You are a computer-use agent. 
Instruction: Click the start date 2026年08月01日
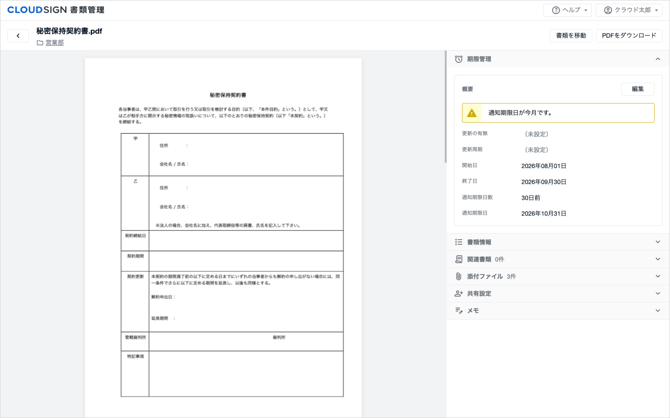tap(544, 166)
